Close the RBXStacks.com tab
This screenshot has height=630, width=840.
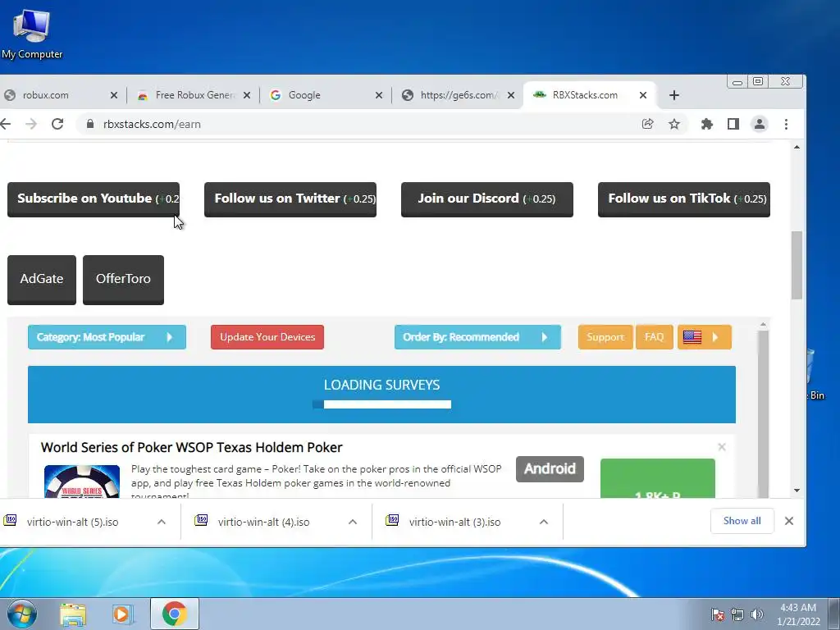tap(643, 95)
